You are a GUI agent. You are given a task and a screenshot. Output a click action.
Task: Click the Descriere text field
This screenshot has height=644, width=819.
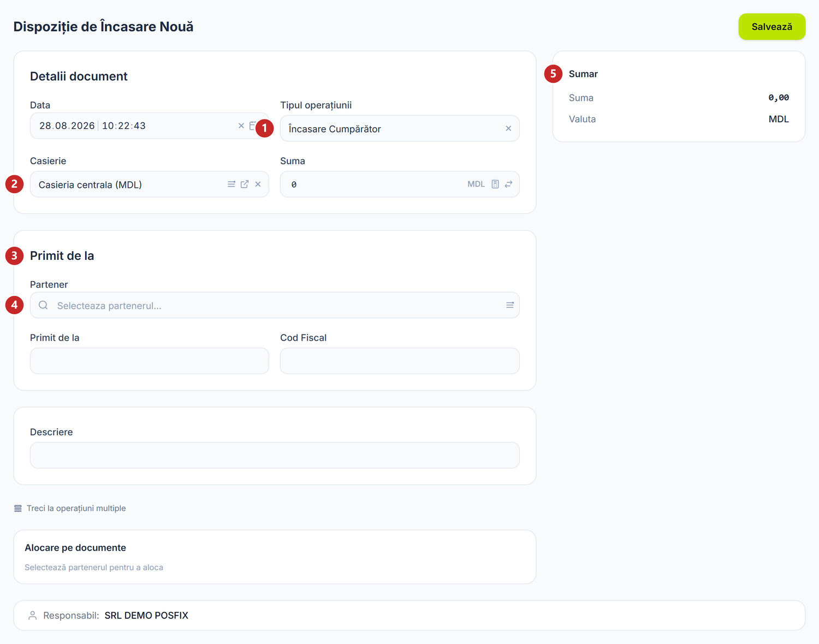275,455
